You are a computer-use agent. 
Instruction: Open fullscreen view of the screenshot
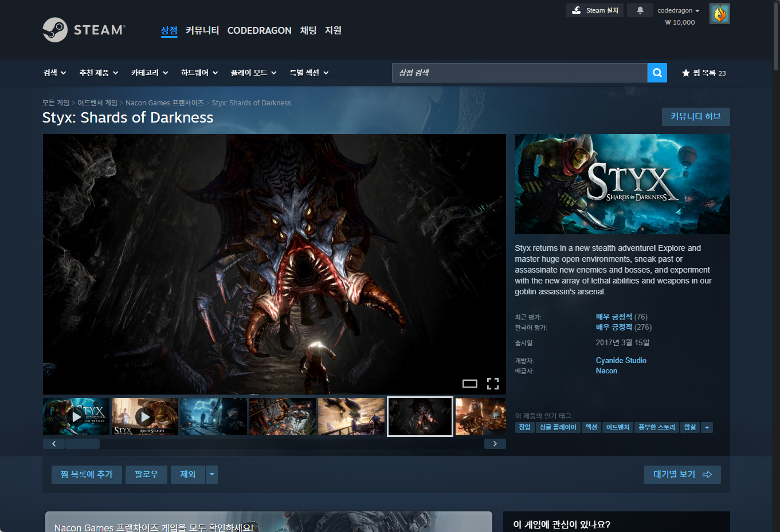coord(493,384)
